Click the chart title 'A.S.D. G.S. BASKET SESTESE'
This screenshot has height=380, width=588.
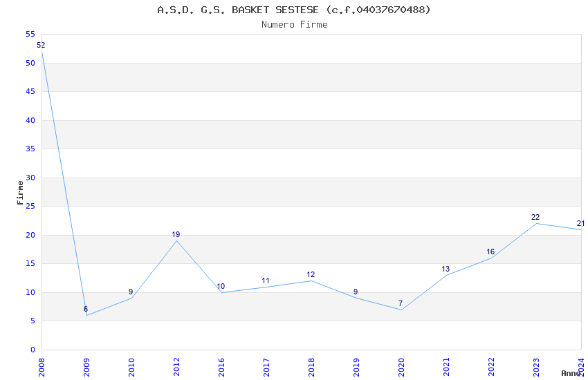click(238, 10)
